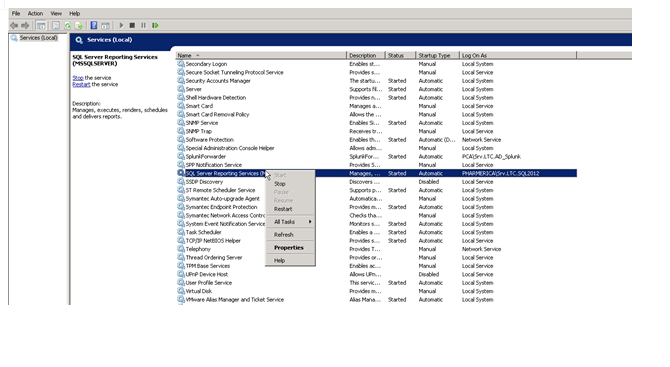Select SPP Notification Service row
This screenshot has height=367, width=670.
376,165
